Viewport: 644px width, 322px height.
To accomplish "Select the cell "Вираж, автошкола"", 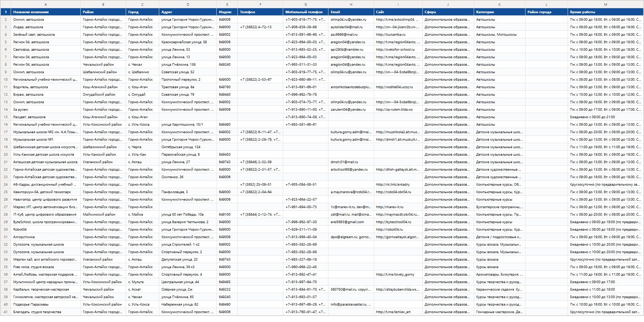I will click(x=46, y=95).
